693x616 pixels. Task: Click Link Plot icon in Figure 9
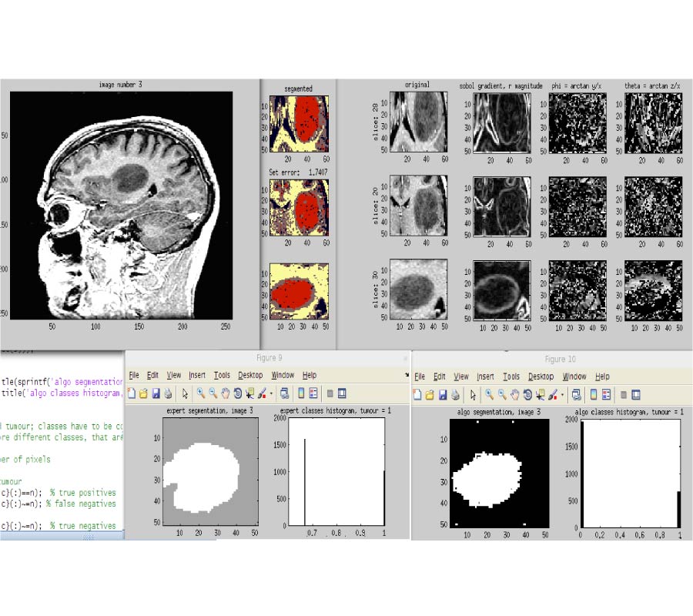pos(284,393)
